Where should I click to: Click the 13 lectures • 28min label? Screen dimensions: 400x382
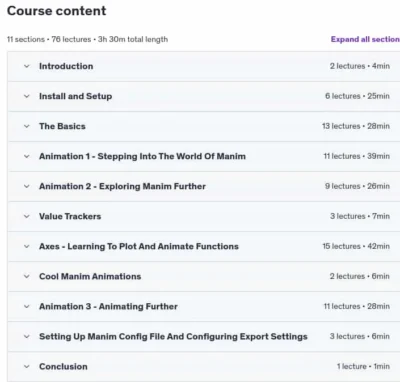coord(356,126)
